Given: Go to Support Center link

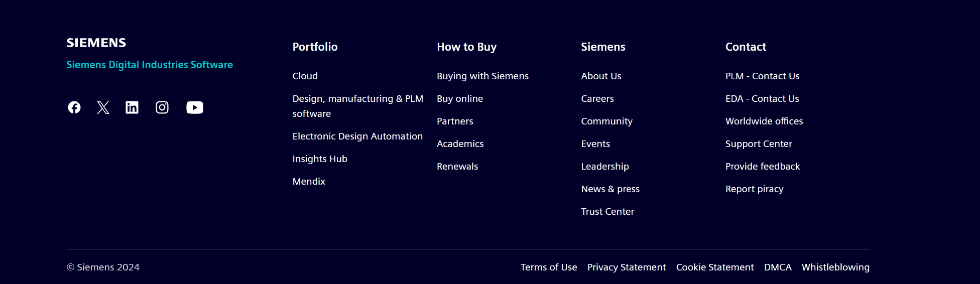Looking at the screenshot, I should (759, 144).
